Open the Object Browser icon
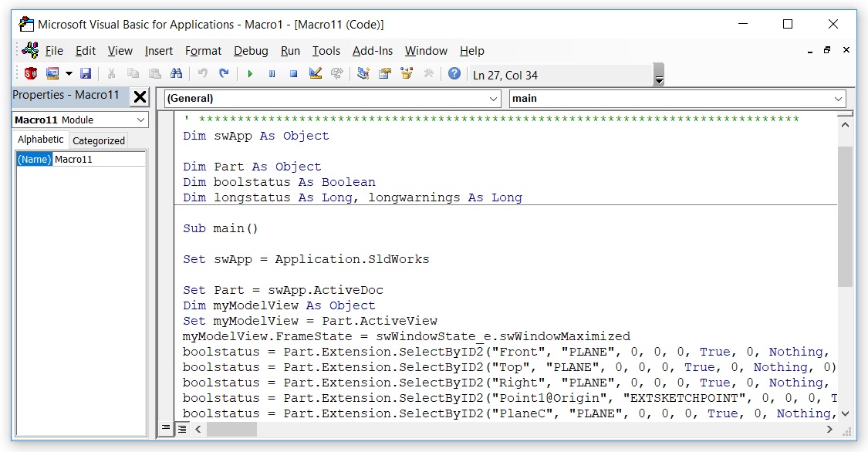The image size is (868, 452). tap(407, 73)
